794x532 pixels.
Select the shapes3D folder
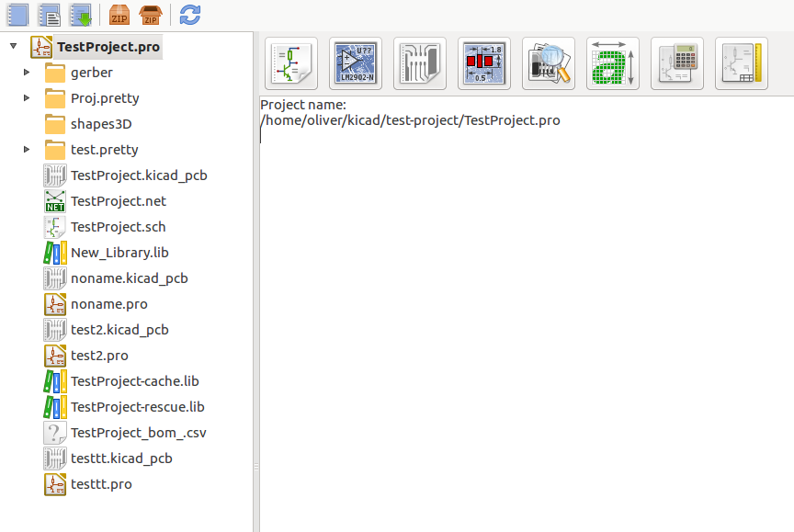pos(101,124)
